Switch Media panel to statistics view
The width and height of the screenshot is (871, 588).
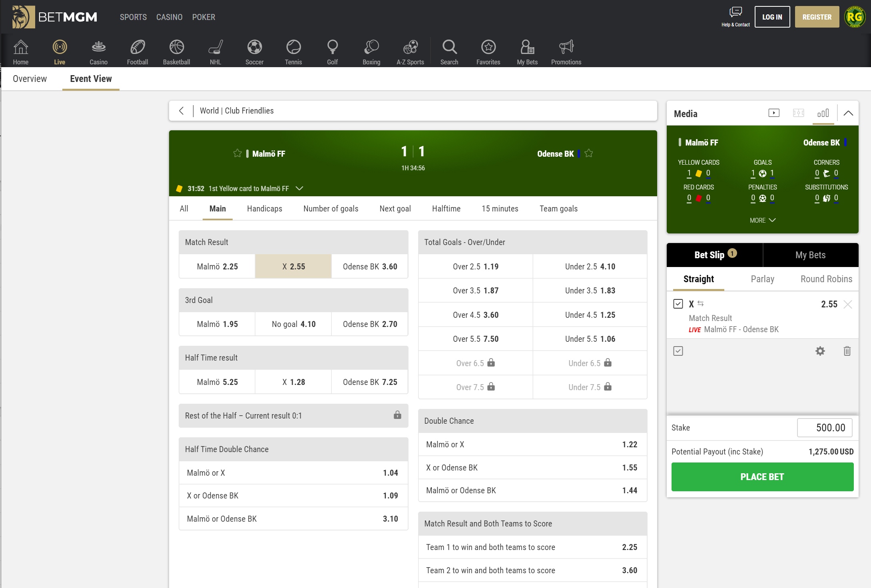pyautogui.click(x=823, y=113)
